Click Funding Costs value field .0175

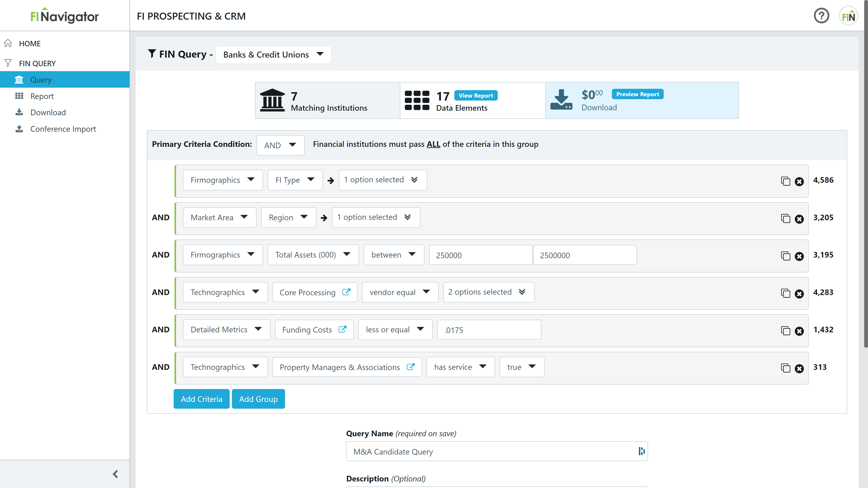click(489, 330)
